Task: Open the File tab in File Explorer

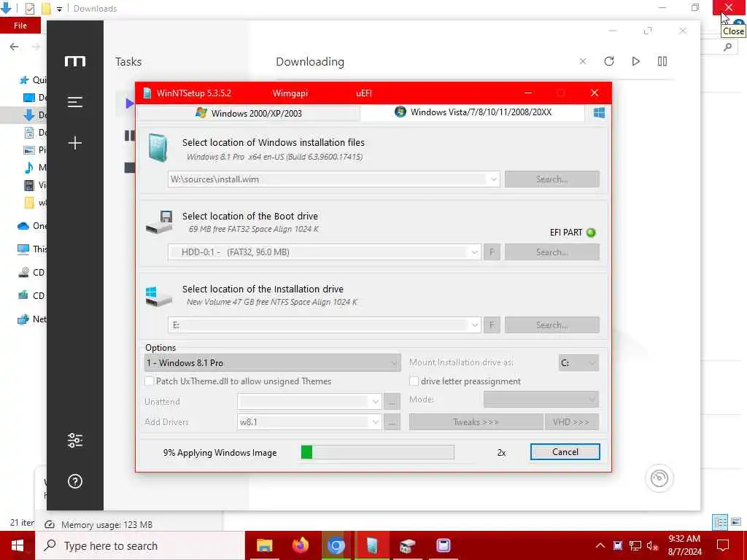Action: pos(20,26)
